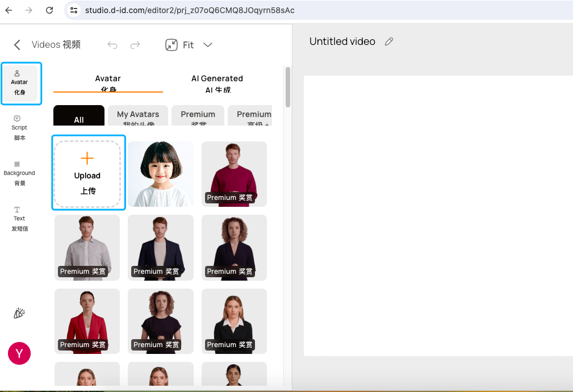This screenshot has height=392, width=573.
Task: Select the partially cut-off second Premium filter chip
Action: 250,116
